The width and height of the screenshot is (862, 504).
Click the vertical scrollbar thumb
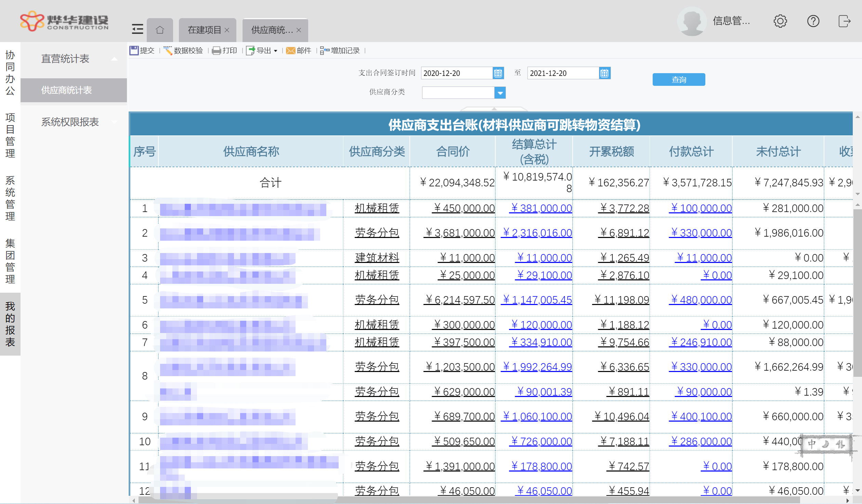[x=858, y=292]
